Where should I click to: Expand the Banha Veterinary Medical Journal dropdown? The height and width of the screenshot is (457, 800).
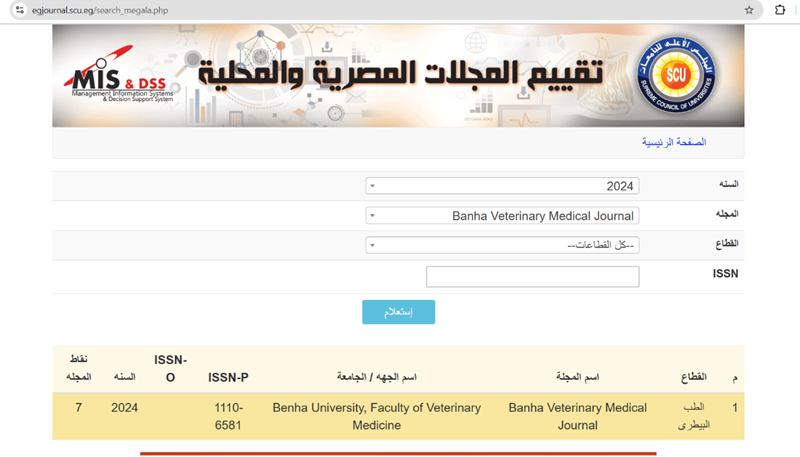pyautogui.click(x=502, y=215)
